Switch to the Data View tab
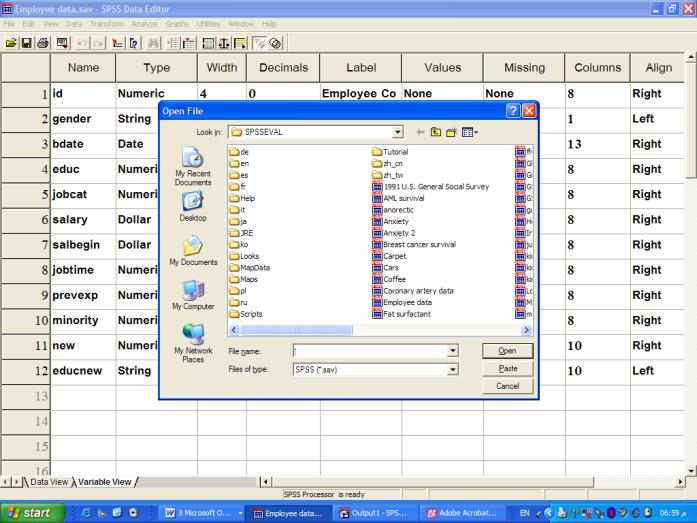 point(49,482)
